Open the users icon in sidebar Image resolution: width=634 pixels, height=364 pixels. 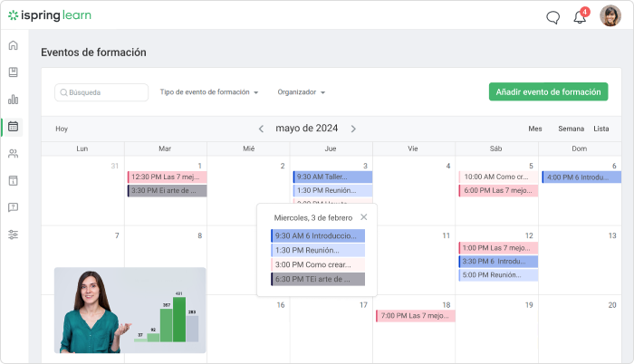click(x=14, y=154)
